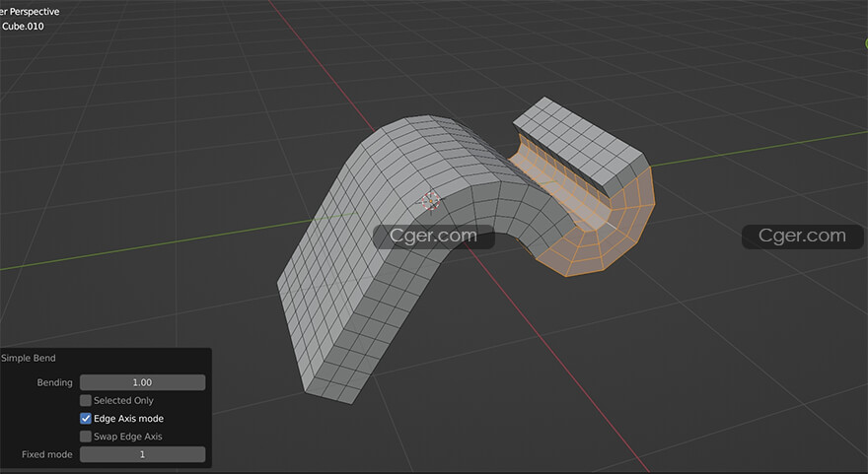Viewport: 868px width, 474px height.
Task: Click the Bending value field
Action: tap(142, 382)
